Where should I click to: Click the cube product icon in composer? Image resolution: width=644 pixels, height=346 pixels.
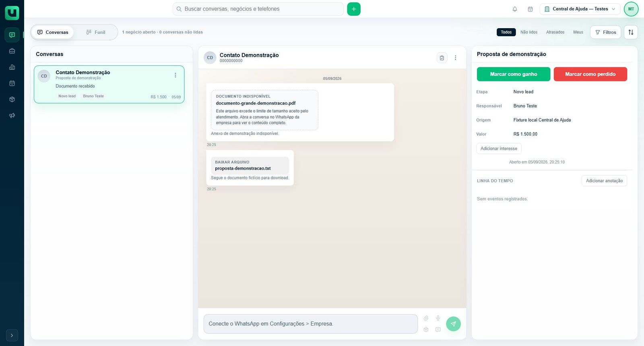(426, 329)
